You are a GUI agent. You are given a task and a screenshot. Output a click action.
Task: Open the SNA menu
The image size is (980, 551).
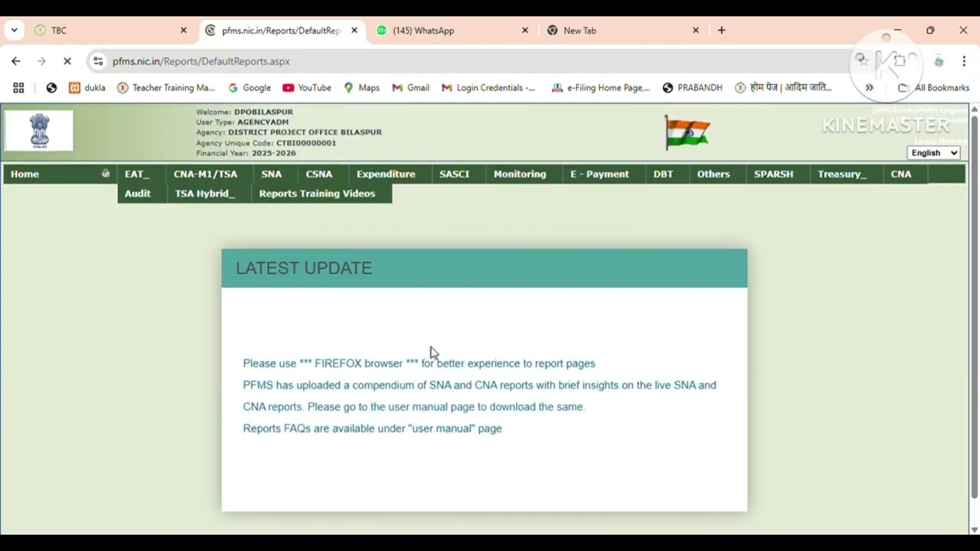pyautogui.click(x=271, y=174)
